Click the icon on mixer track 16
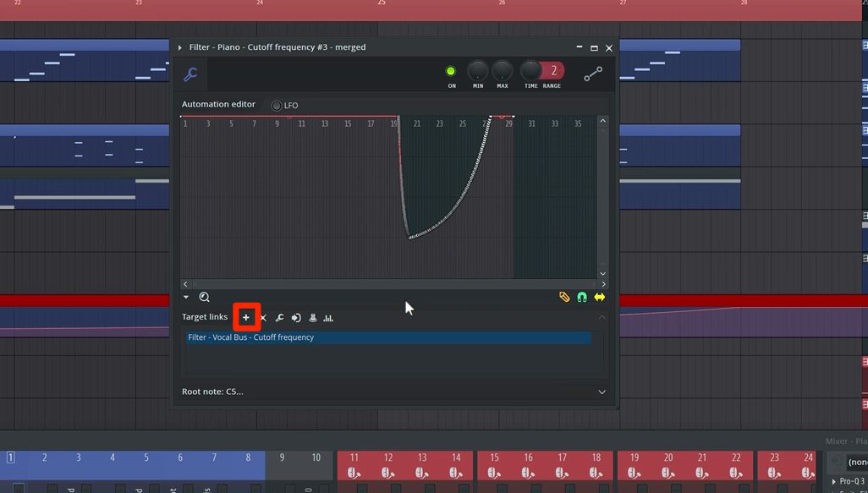This screenshot has height=493, width=868. (x=528, y=473)
